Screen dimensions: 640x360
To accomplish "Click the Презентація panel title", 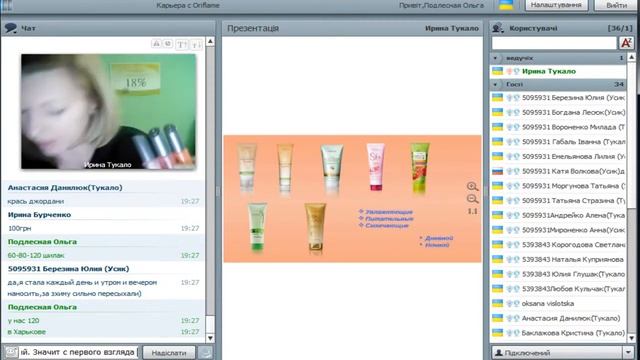I will (x=253, y=28).
